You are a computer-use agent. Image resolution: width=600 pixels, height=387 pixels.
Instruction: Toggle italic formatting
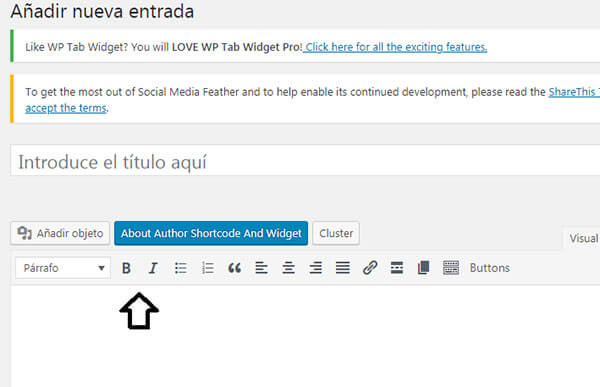tap(153, 268)
